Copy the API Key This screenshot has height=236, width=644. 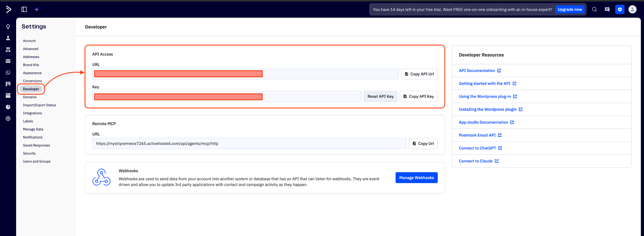click(419, 96)
